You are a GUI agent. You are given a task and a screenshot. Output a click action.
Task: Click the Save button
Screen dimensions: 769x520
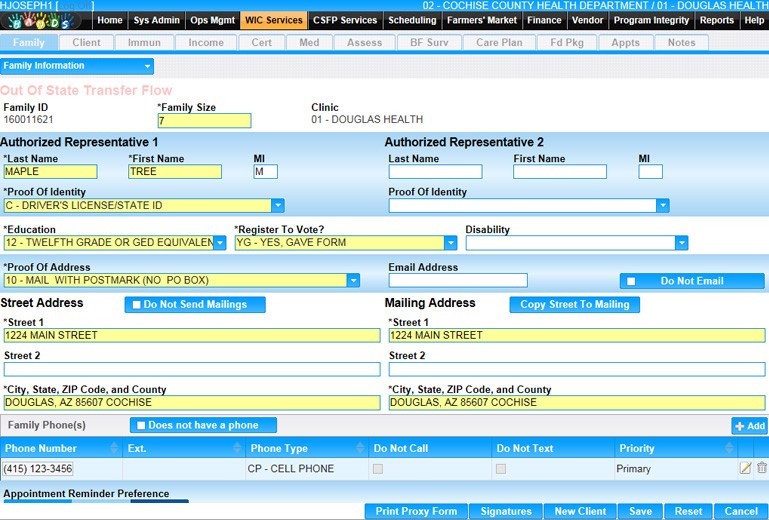pos(640,511)
